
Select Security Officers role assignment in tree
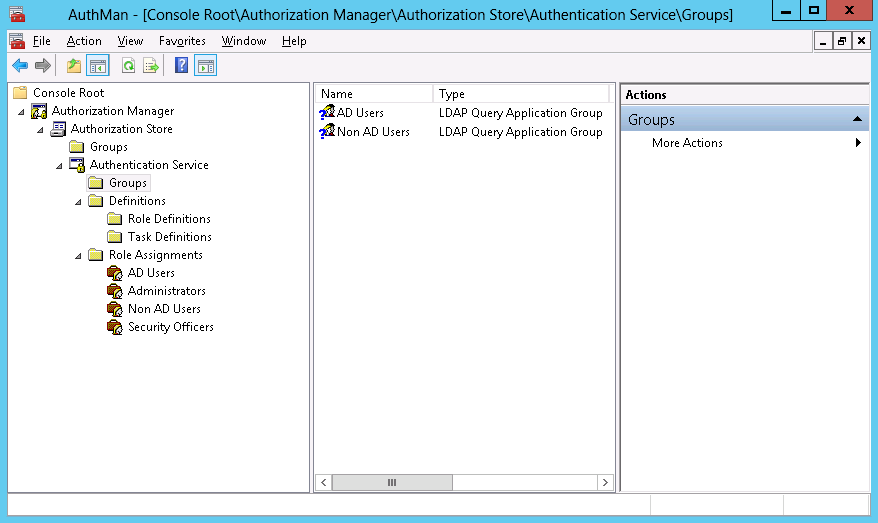point(170,327)
